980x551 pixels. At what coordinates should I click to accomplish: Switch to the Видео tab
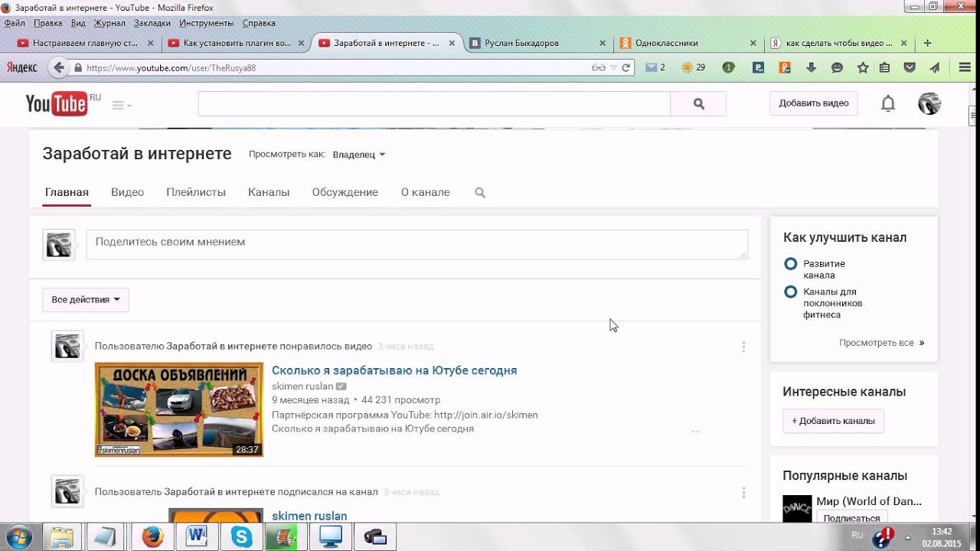[127, 193]
